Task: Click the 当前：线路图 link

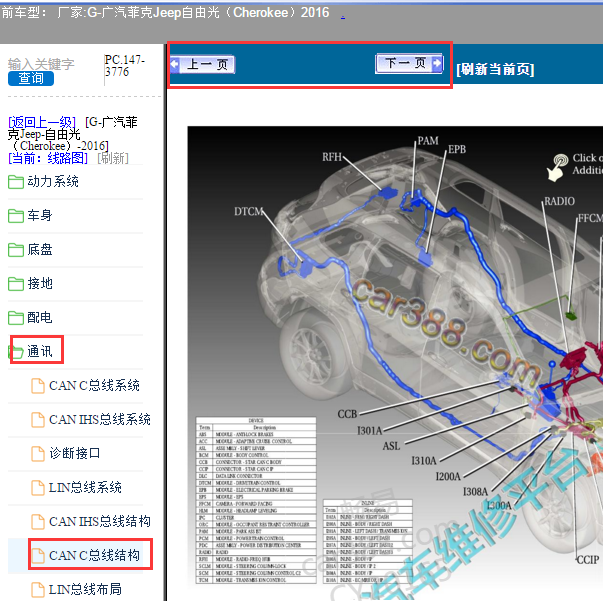Action: pos(48,158)
